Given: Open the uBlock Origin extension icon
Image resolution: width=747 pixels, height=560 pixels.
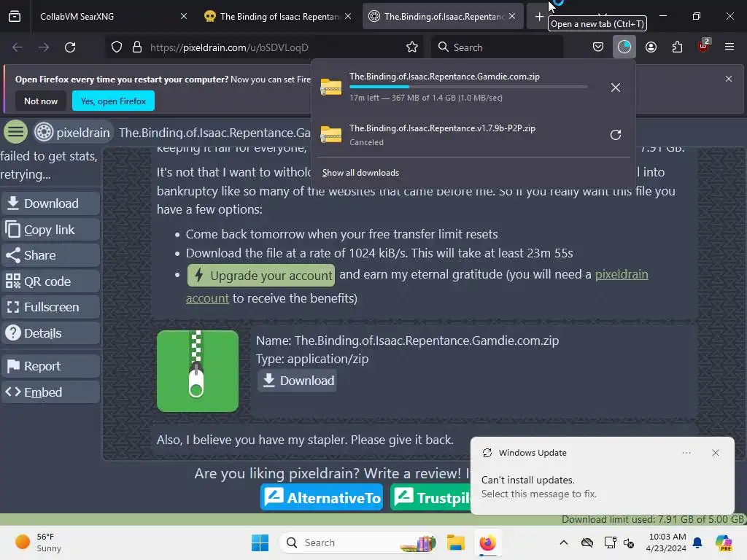Looking at the screenshot, I should click(x=703, y=46).
